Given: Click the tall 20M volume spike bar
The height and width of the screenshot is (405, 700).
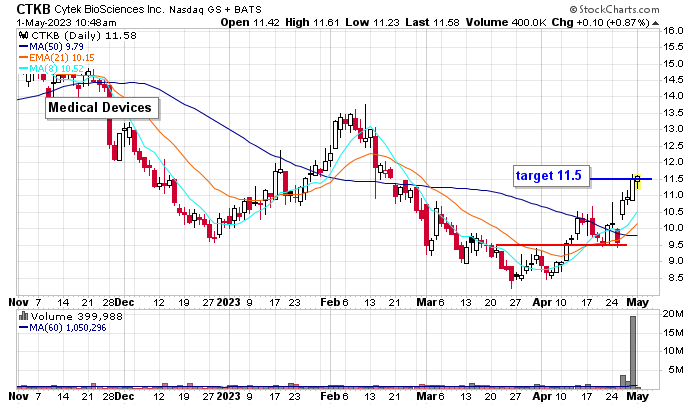Looking at the screenshot, I should [633, 351].
